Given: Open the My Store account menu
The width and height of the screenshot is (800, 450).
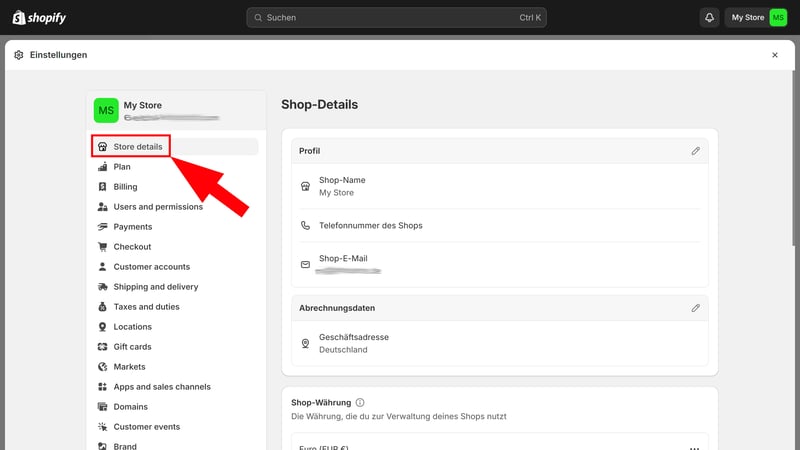Looking at the screenshot, I should pos(757,17).
